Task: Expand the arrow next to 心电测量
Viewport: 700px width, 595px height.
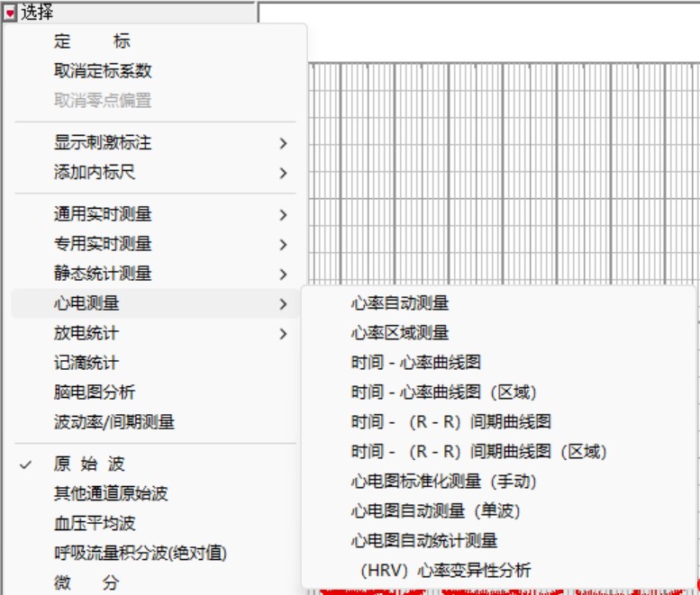Action: tap(283, 304)
